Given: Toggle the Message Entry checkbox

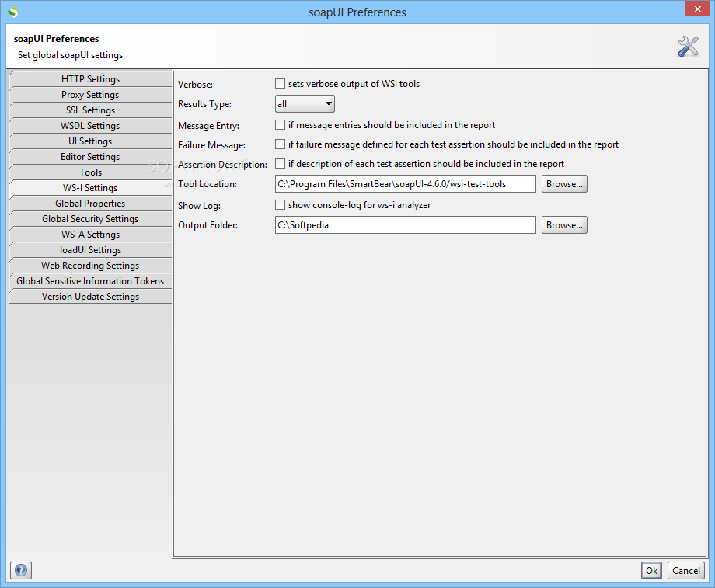Looking at the screenshot, I should coord(280,124).
